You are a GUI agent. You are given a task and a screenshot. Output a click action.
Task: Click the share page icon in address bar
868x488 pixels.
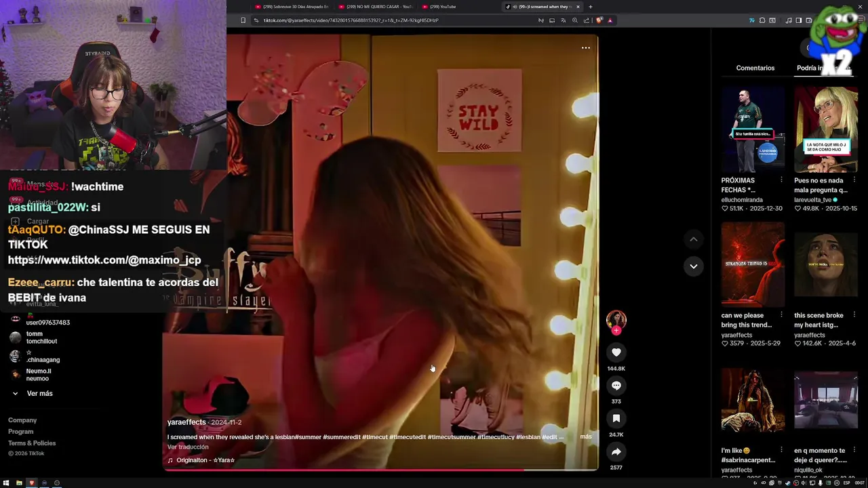pos(587,20)
